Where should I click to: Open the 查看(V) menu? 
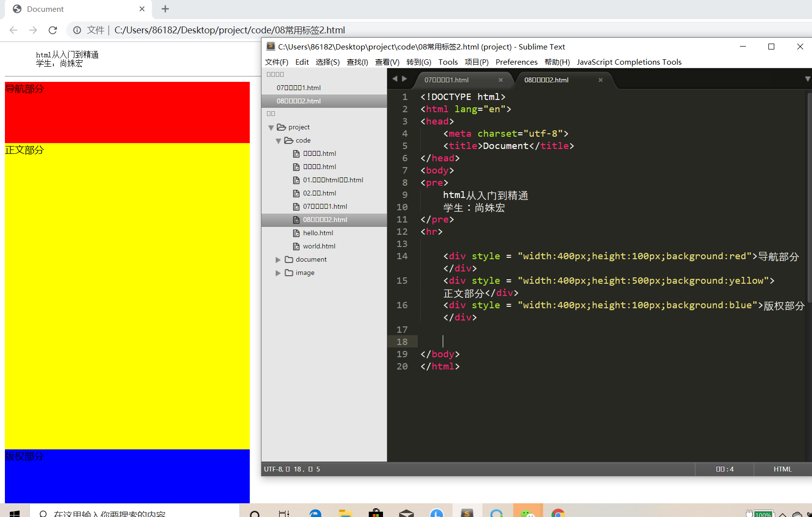pyautogui.click(x=387, y=62)
